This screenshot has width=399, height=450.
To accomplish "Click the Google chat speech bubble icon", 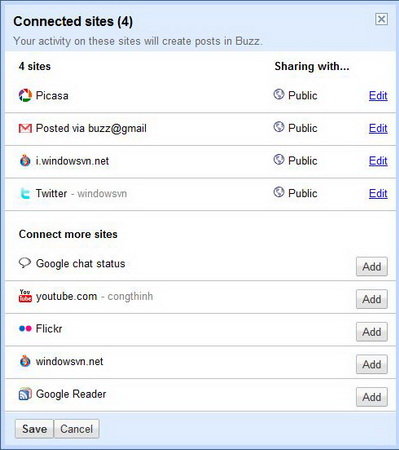I will (25, 263).
